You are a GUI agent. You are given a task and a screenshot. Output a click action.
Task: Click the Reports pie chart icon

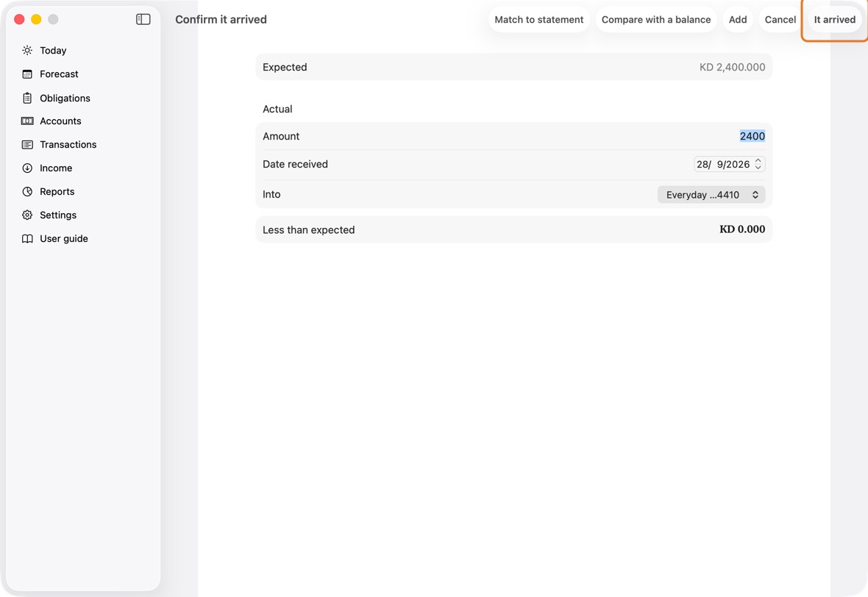point(27,191)
